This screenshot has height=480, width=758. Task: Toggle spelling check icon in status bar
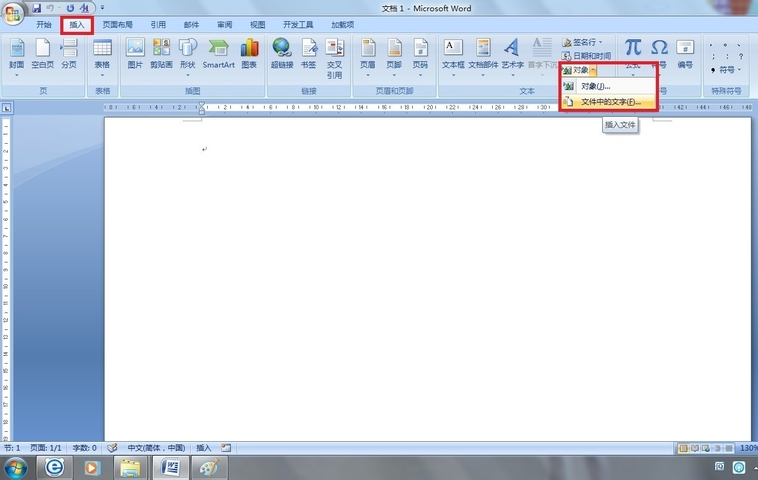tap(112, 448)
